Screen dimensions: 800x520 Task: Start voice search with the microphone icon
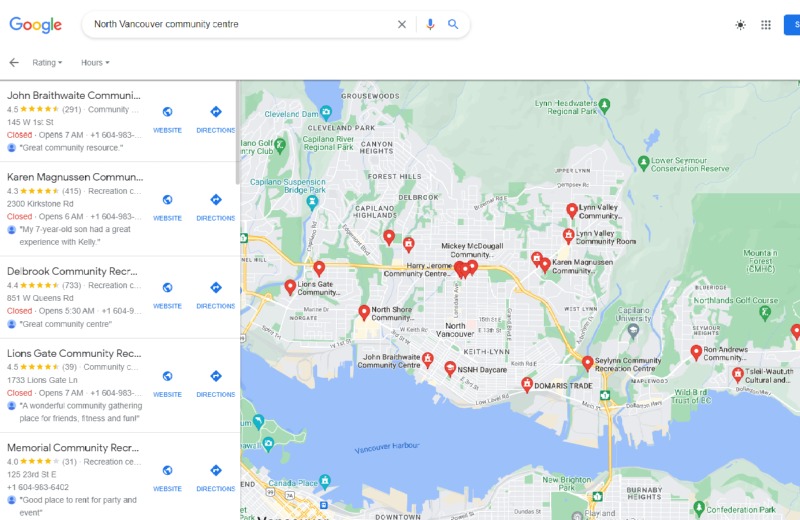tap(430, 24)
